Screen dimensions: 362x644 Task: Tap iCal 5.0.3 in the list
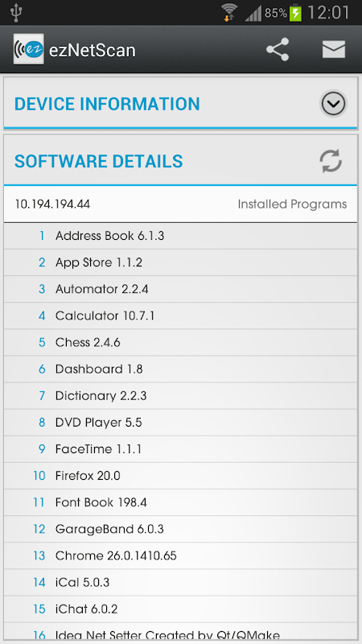click(x=180, y=582)
